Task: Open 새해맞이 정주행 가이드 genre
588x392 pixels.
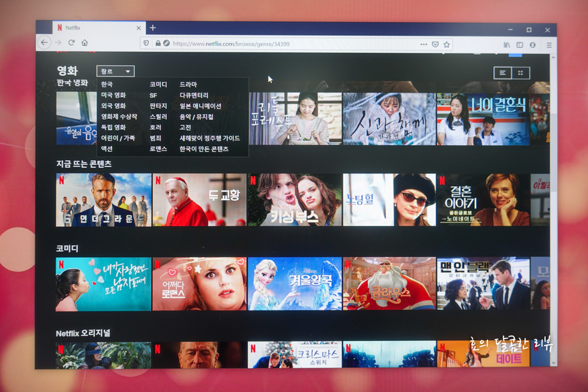Action: (209, 138)
